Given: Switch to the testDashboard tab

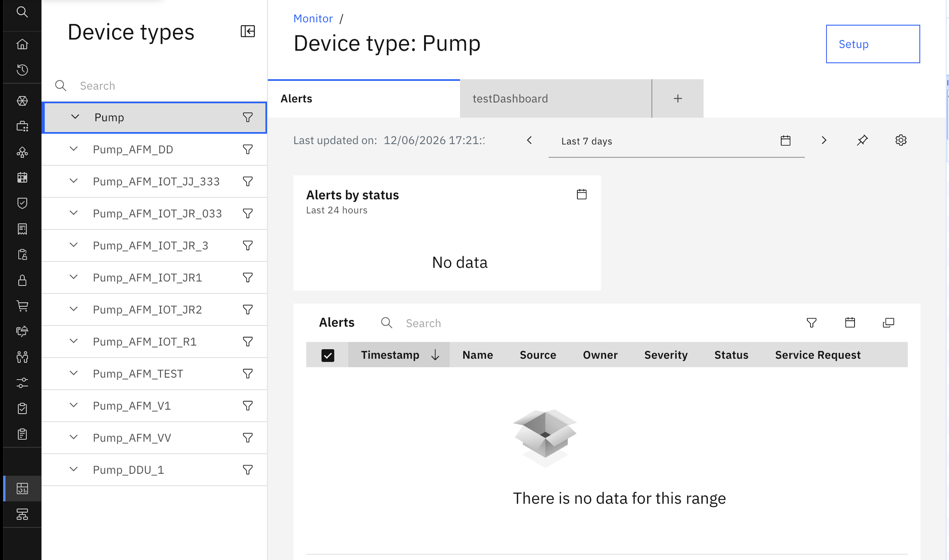Looking at the screenshot, I should tap(556, 99).
